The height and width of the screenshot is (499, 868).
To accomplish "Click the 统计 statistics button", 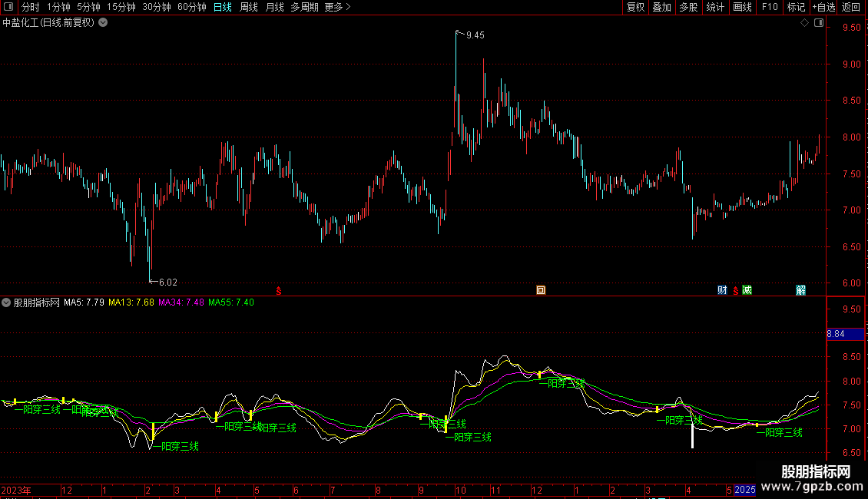I will tap(715, 7).
